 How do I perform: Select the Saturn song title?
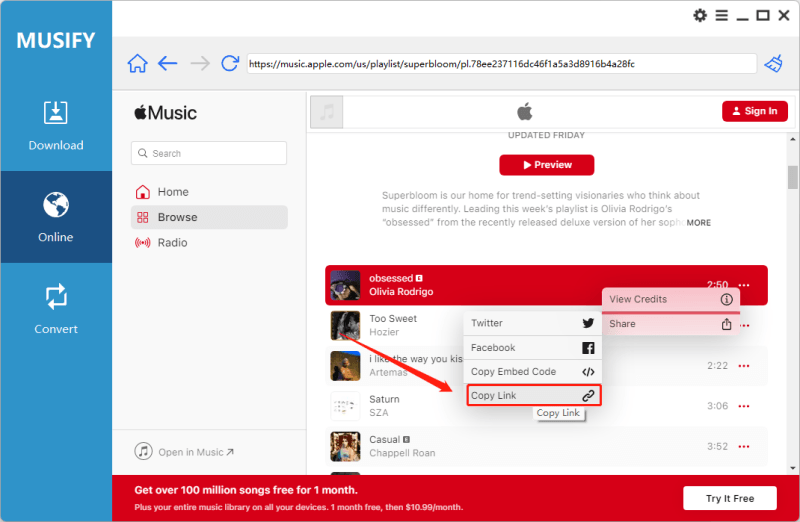[x=384, y=399]
